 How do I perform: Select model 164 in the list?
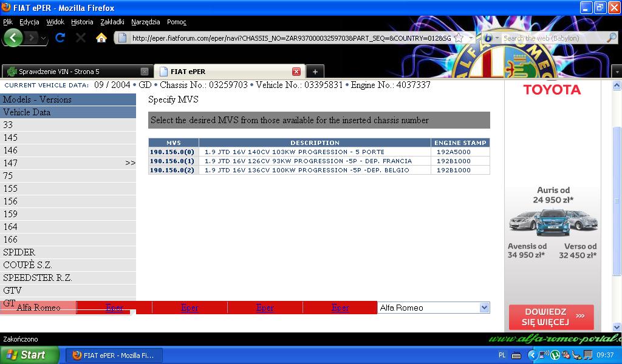pos(68,226)
